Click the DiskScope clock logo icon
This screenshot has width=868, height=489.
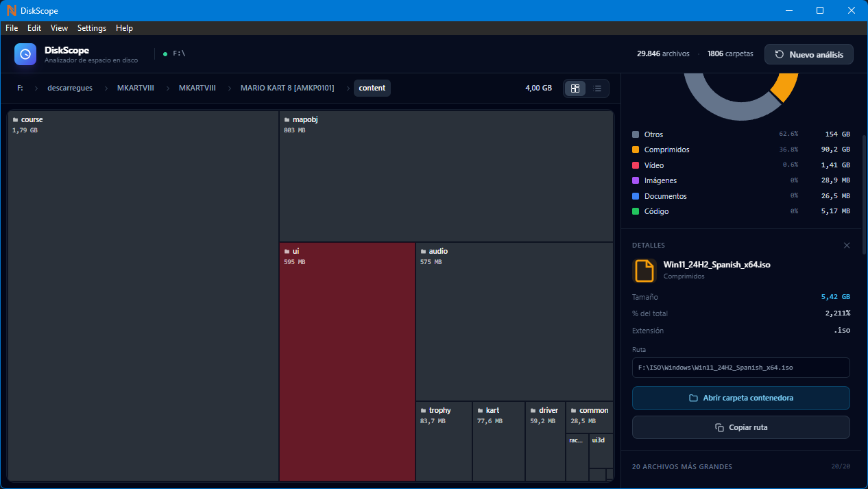point(25,54)
